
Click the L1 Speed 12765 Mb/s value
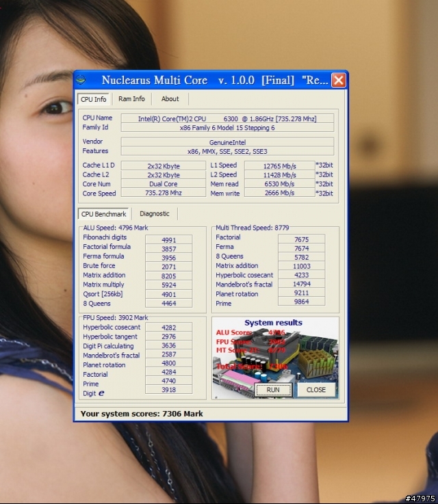click(279, 166)
